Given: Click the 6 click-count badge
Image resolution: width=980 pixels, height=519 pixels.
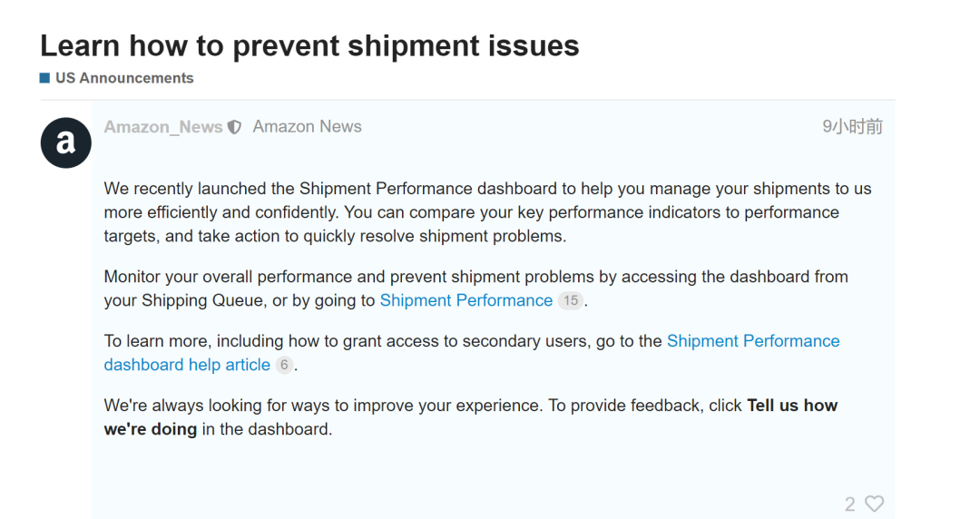Looking at the screenshot, I should point(284,365).
